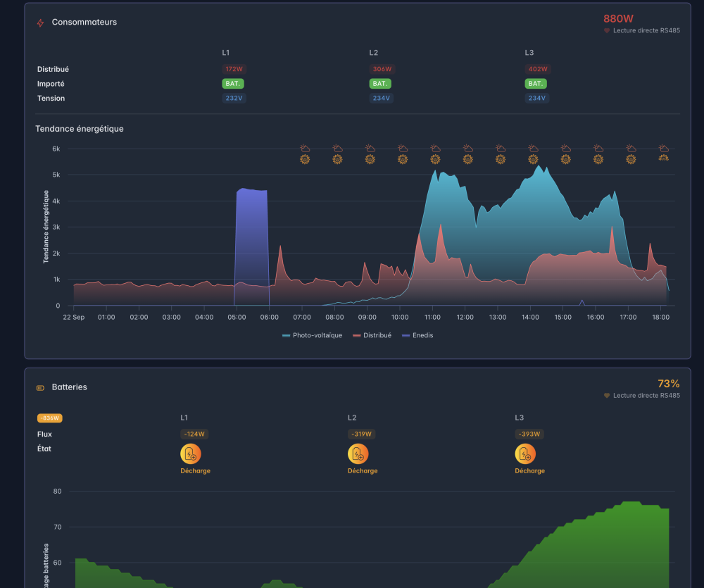The height and width of the screenshot is (588, 704).
Task: Click the L2 battery discharge state icon
Action: 358,453
